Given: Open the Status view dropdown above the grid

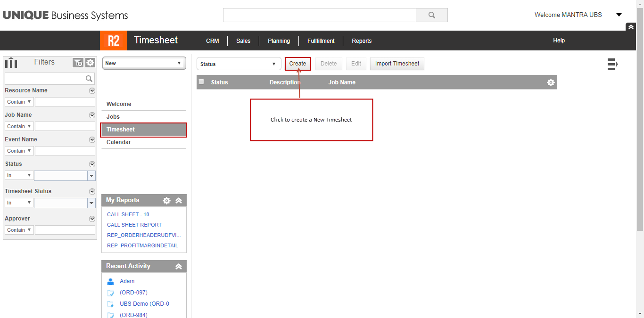Looking at the screenshot, I should click(x=239, y=64).
